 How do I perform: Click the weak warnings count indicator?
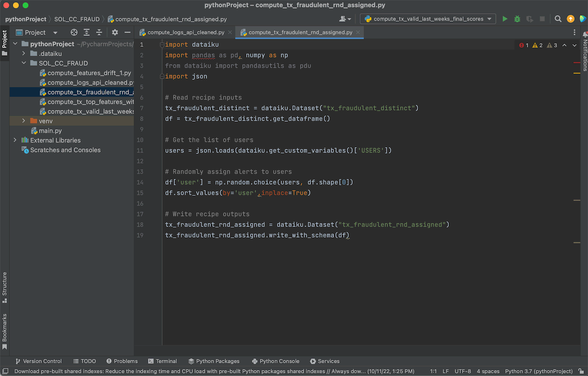pos(552,45)
